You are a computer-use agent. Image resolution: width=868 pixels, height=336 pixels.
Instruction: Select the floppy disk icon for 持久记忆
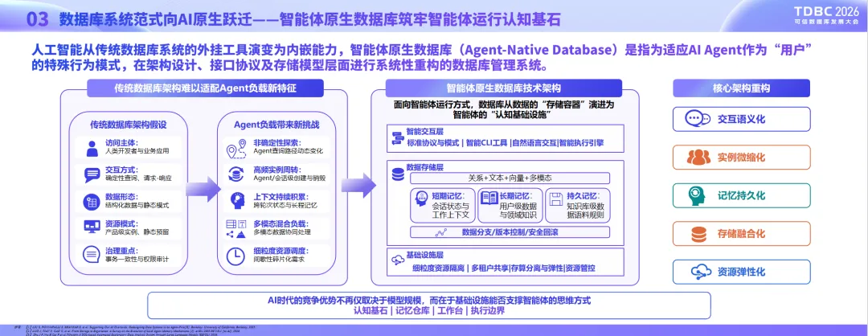point(556,197)
